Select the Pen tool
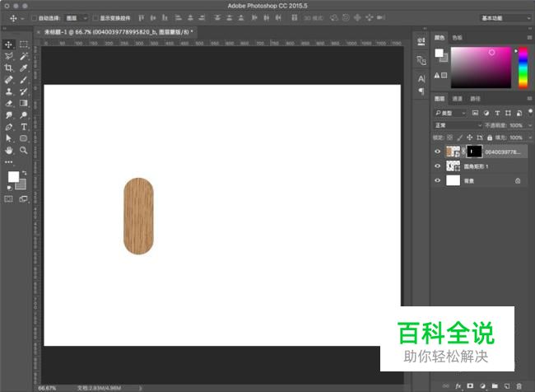This screenshot has height=392, width=535. tap(8, 127)
